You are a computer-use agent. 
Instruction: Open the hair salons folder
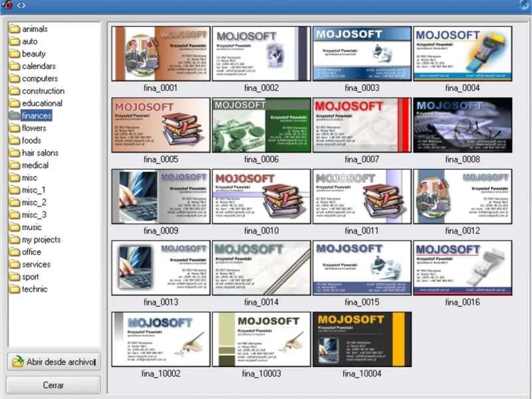pyautogui.click(x=34, y=153)
